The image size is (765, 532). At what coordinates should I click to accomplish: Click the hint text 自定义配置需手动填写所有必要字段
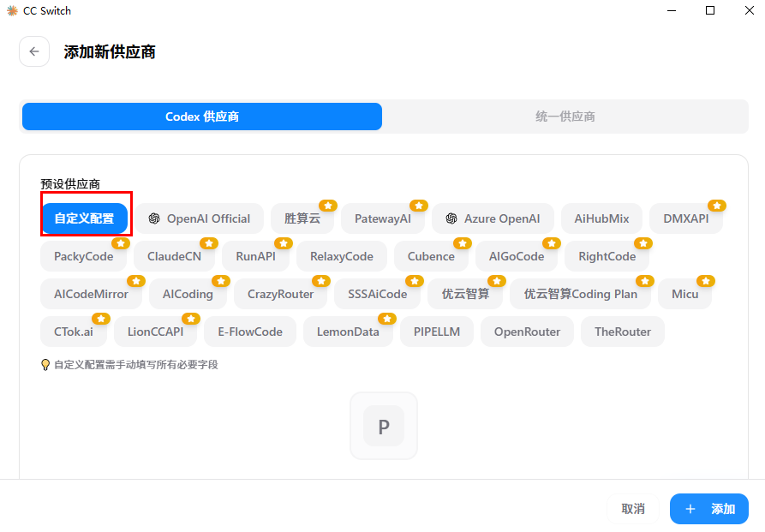pos(136,365)
